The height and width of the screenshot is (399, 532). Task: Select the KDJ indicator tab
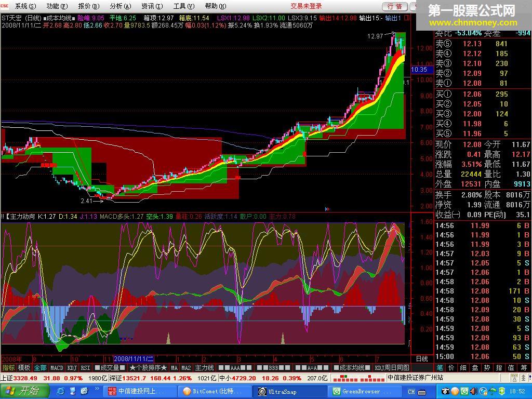click(72, 367)
